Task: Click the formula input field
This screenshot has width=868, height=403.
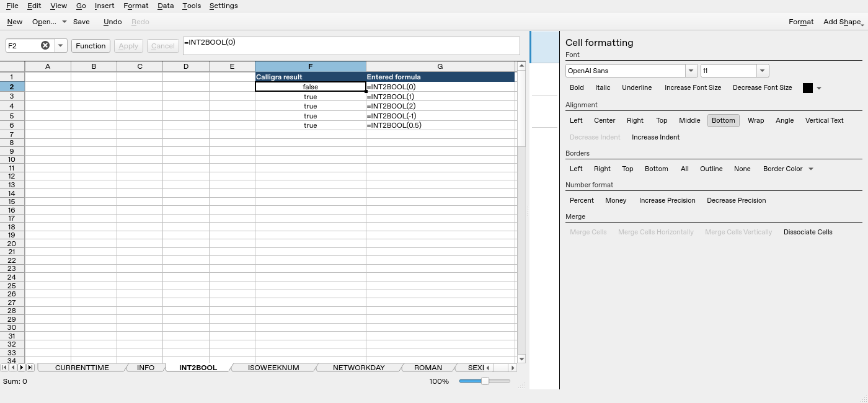Action: pos(352,46)
